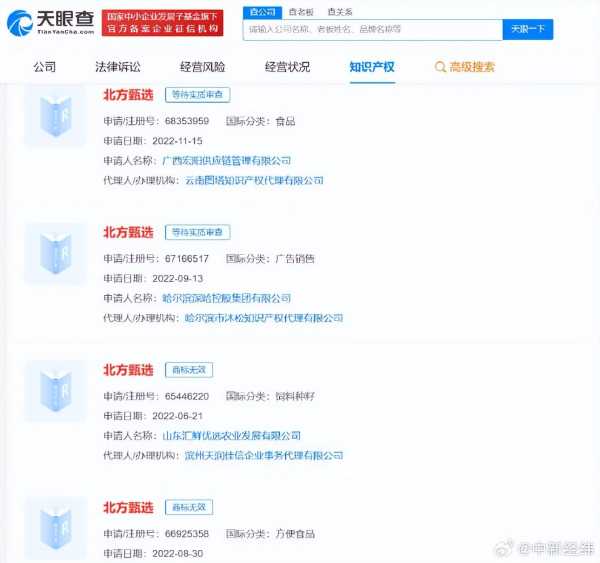
Task: Open the Harbin applicant company of 67166517
Action: click(x=227, y=298)
